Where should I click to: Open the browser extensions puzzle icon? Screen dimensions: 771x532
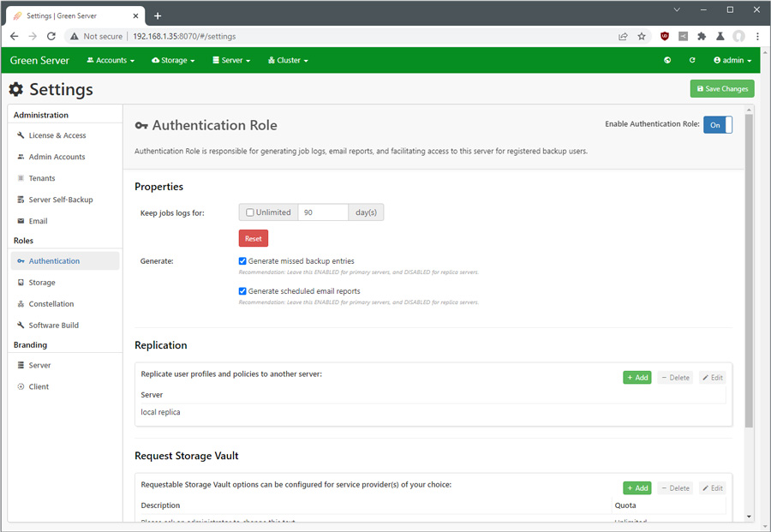pyautogui.click(x=702, y=36)
